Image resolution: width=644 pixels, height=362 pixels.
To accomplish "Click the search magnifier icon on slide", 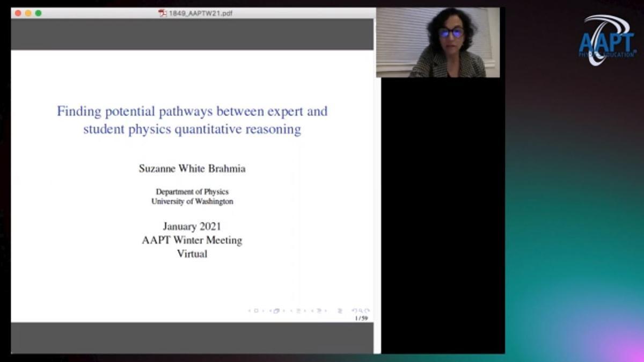I will 360,310.
